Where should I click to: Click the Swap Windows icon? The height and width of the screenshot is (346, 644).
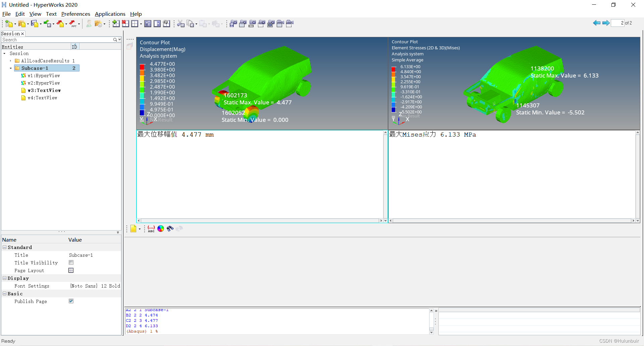[x=157, y=23]
